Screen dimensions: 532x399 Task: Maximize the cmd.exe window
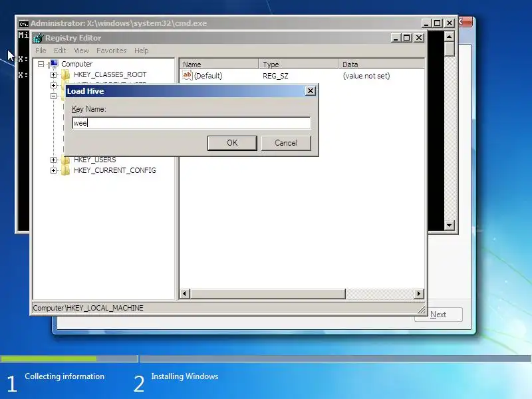tap(438, 23)
